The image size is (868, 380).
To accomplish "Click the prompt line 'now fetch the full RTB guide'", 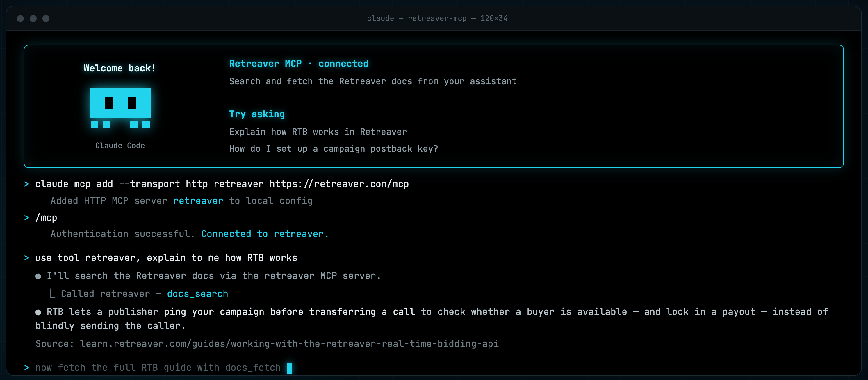I will click(158, 368).
